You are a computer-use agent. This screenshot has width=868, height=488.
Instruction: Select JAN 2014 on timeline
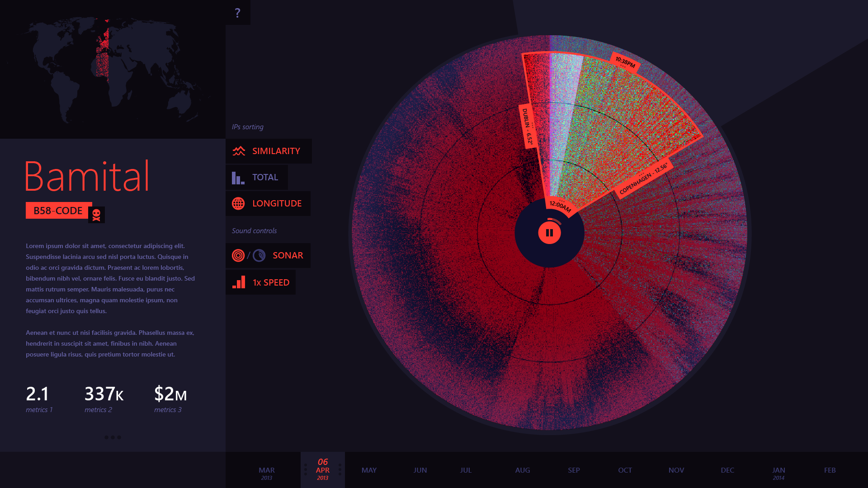[778, 473]
